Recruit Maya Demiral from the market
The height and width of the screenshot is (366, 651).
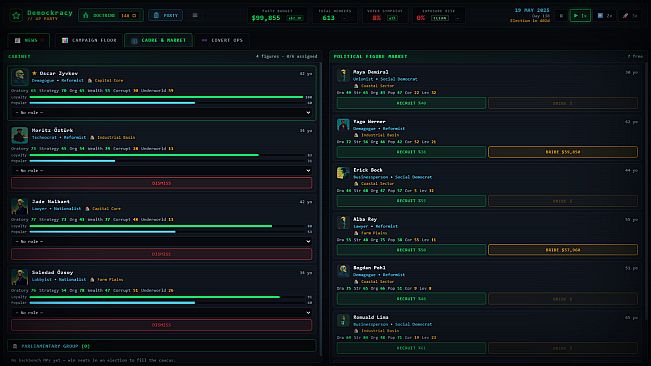tap(411, 103)
